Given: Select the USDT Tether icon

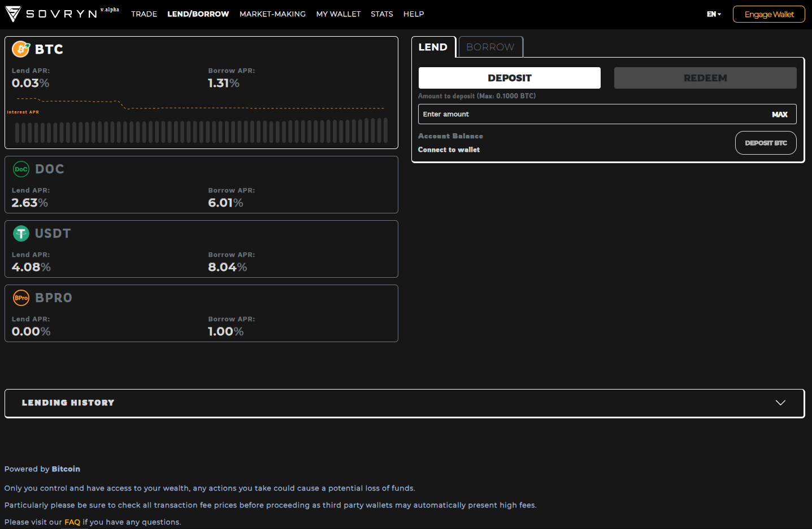Looking at the screenshot, I should pyautogui.click(x=21, y=233).
